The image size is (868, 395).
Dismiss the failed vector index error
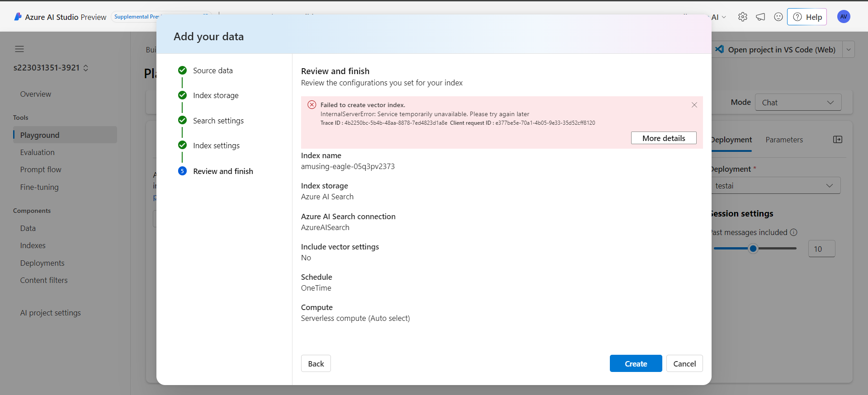coord(694,105)
